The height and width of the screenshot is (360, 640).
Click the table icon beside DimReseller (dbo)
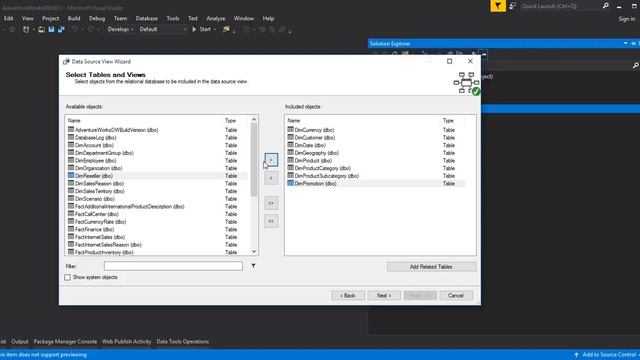tap(71, 176)
